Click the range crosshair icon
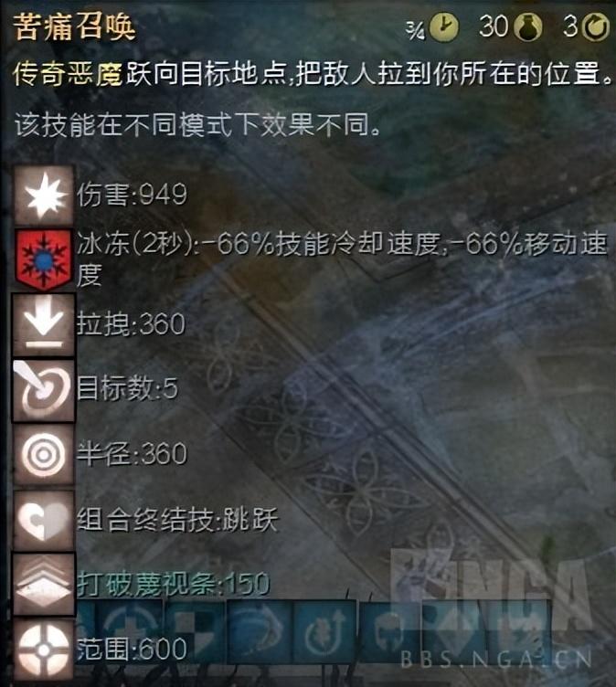Viewport: 616px width, 687px height. click(x=43, y=650)
